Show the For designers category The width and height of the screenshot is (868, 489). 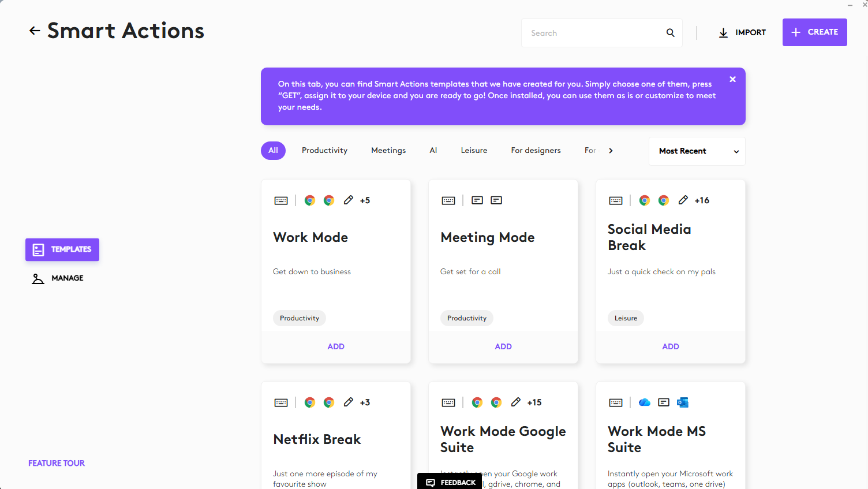coord(536,151)
